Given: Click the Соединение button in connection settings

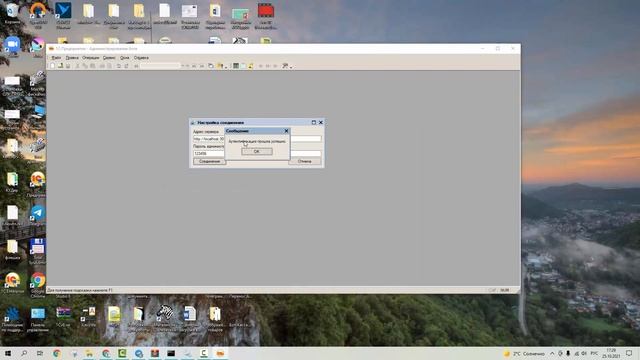Looking at the screenshot, I should tap(209, 162).
